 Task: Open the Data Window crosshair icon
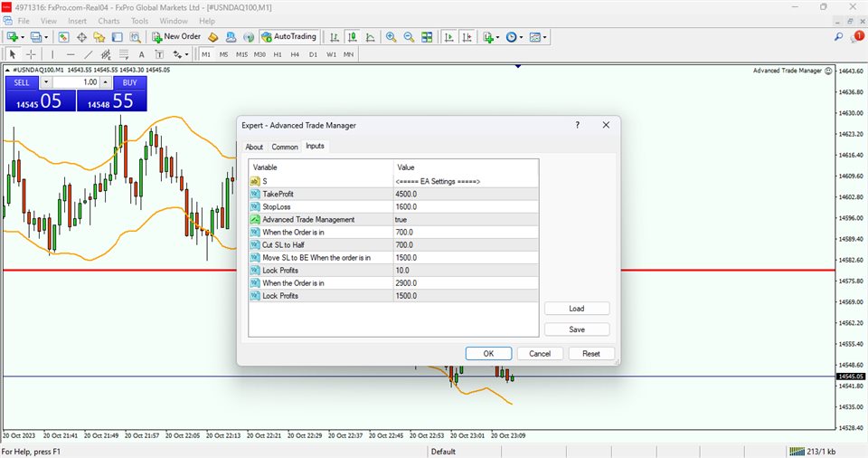click(81, 37)
